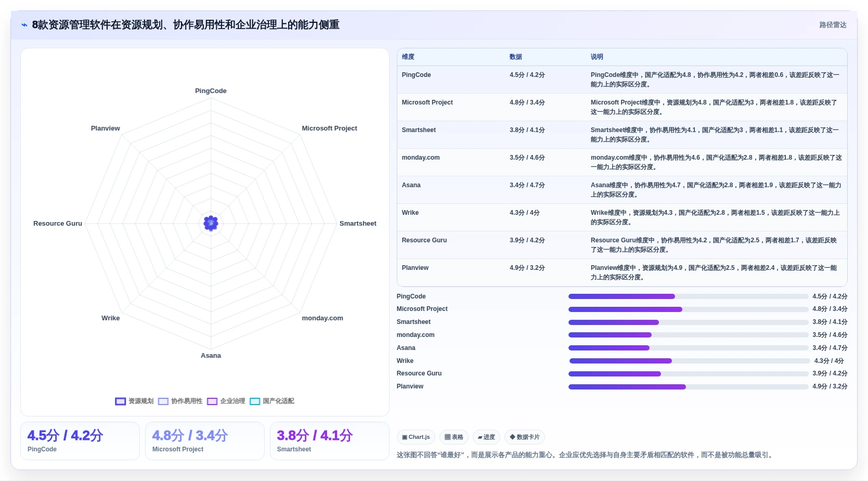Toggle the 企业治理 legend series
Screen dimensions: 868x481
(x=226, y=401)
